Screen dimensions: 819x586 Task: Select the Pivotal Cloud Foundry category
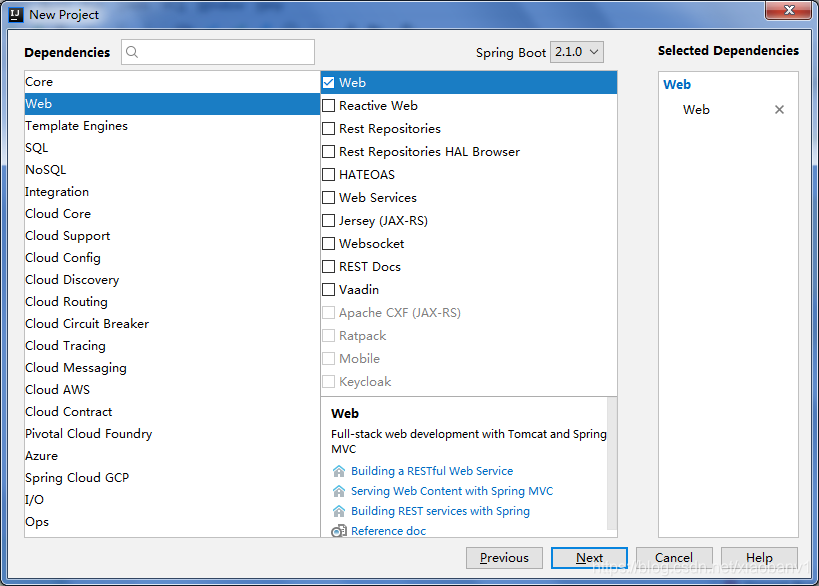click(172, 433)
